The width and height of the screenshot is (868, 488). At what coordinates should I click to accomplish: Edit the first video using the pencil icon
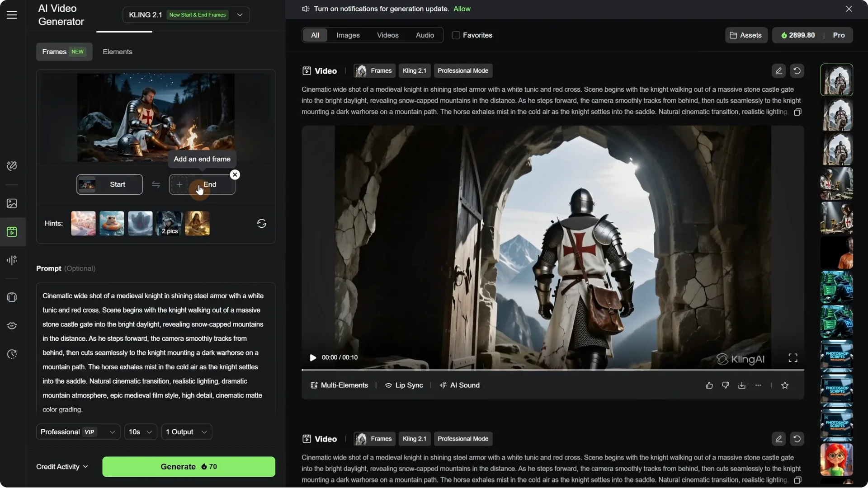(x=778, y=70)
